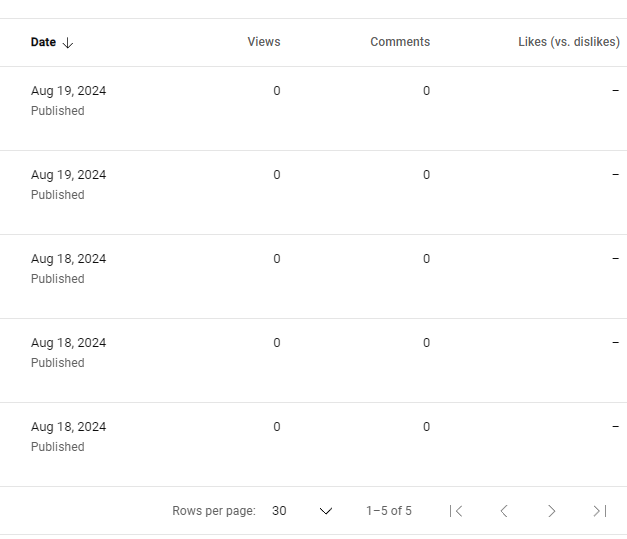Sort the table by the Date header
627x539 pixels.
(x=43, y=42)
